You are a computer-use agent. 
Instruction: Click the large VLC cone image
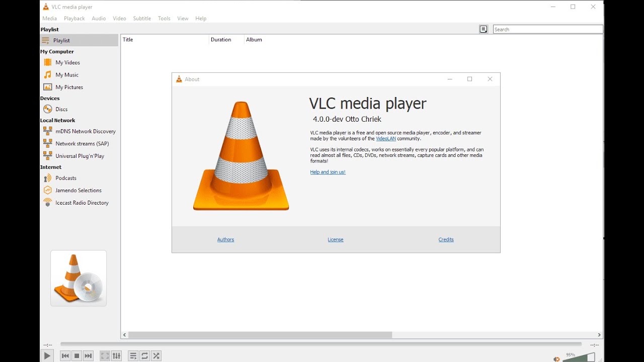click(241, 156)
